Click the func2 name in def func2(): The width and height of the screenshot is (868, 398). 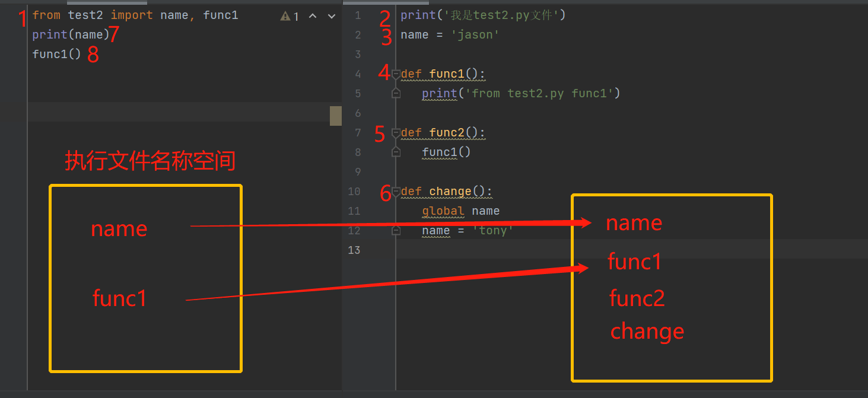[447, 132]
